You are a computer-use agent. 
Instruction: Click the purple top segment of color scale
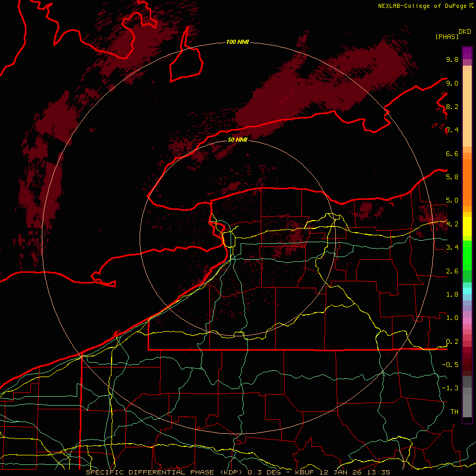[x=467, y=53]
